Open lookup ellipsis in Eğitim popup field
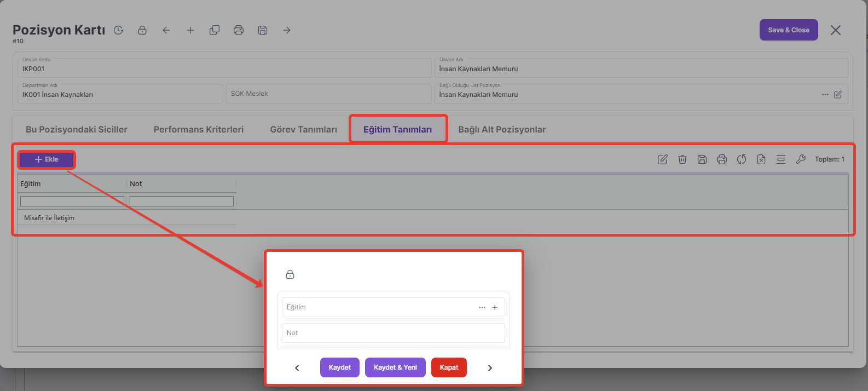 pos(482,308)
